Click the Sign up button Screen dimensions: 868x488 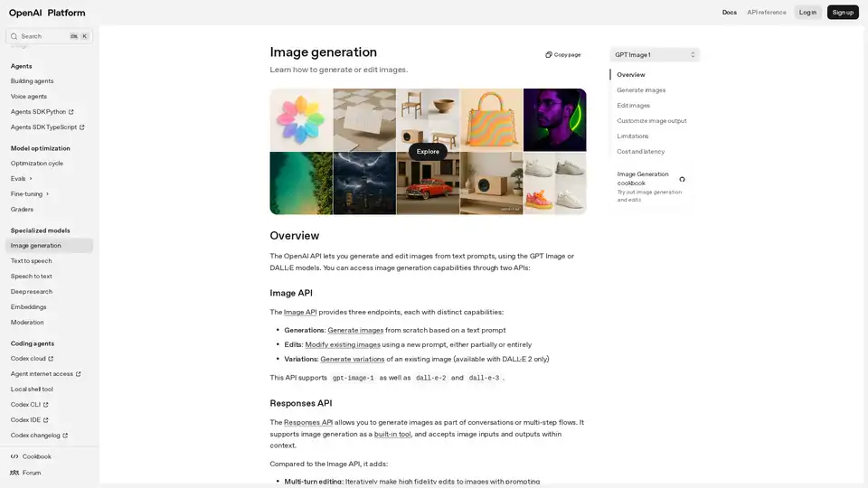click(x=843, y=13)
